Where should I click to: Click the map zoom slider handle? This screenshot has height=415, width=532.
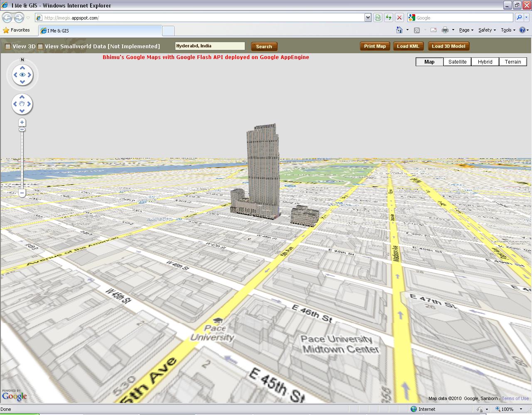[x=22, y=130]
